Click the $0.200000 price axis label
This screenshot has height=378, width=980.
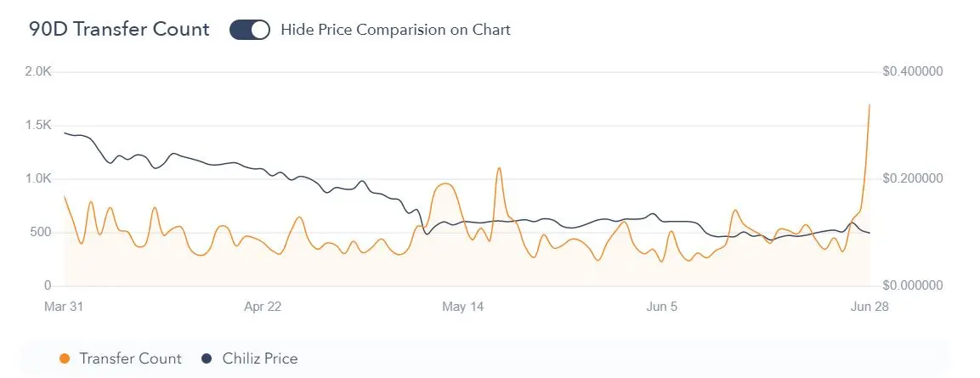click(x=914, y=179)
